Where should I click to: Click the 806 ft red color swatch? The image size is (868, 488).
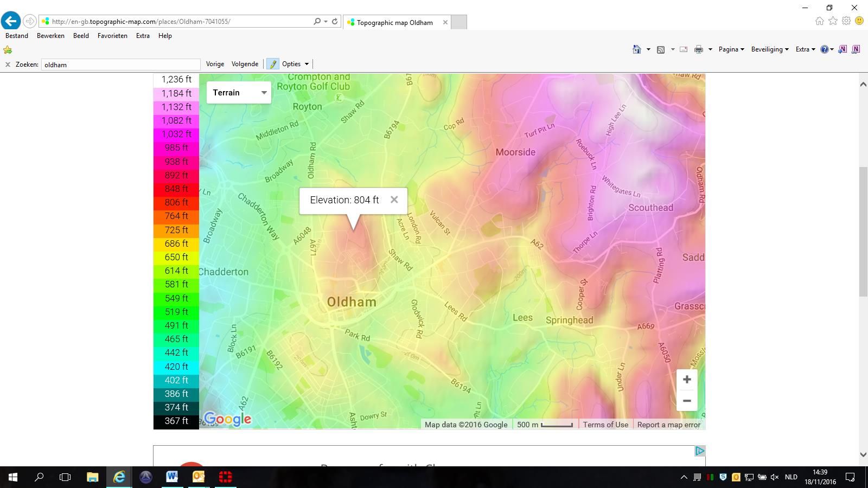176,203
